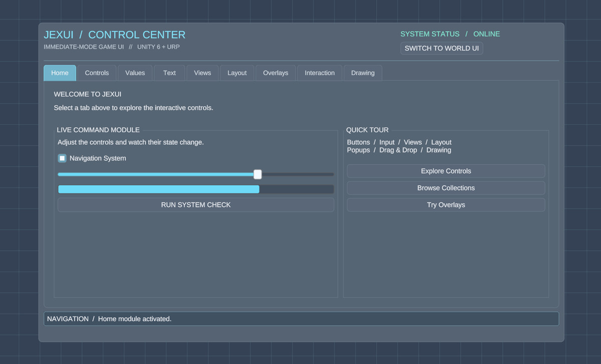This screenshot has width=601, height=364.
Task: Open the Home tab
Action: [x=60, y=73]
